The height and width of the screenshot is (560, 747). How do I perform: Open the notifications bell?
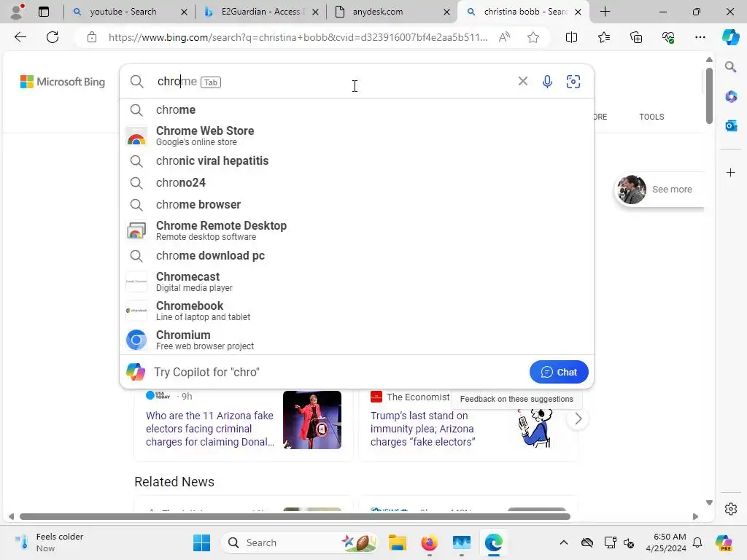coord(697,542)
